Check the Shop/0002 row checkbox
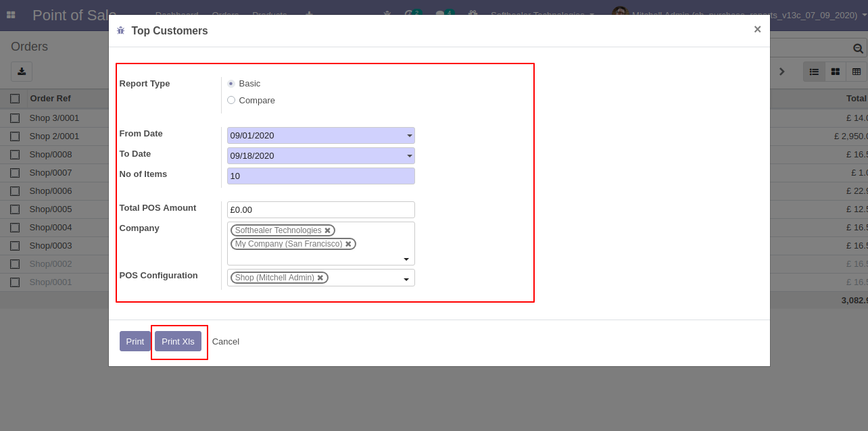 pos(15,264)
